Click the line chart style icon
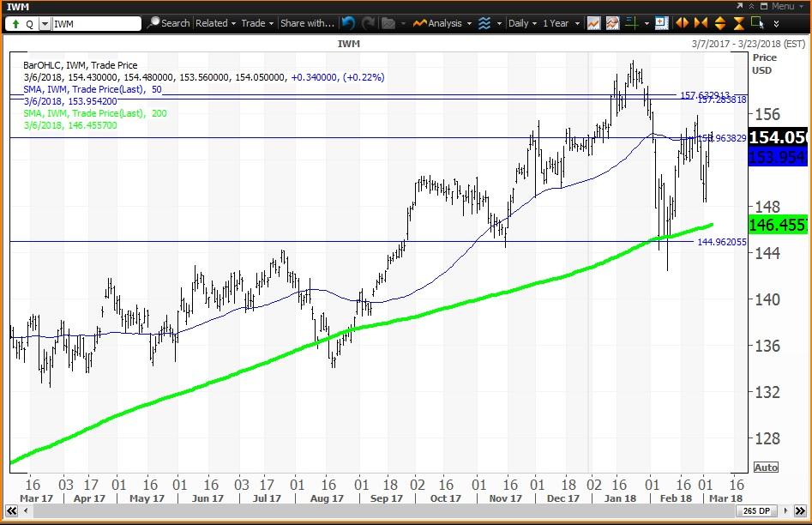 (x=593, y=23)
